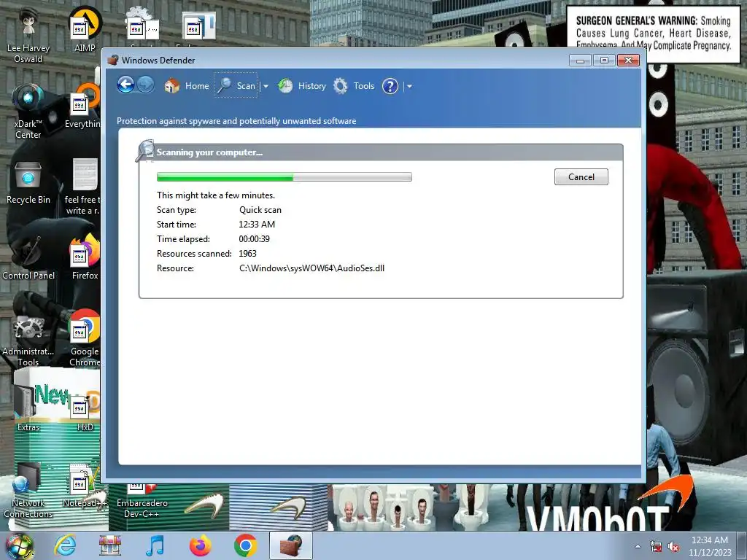Start a scan via the magnifier Scan icon
The height and width of the screenshot is (560, 747).
tap(225, 86)
